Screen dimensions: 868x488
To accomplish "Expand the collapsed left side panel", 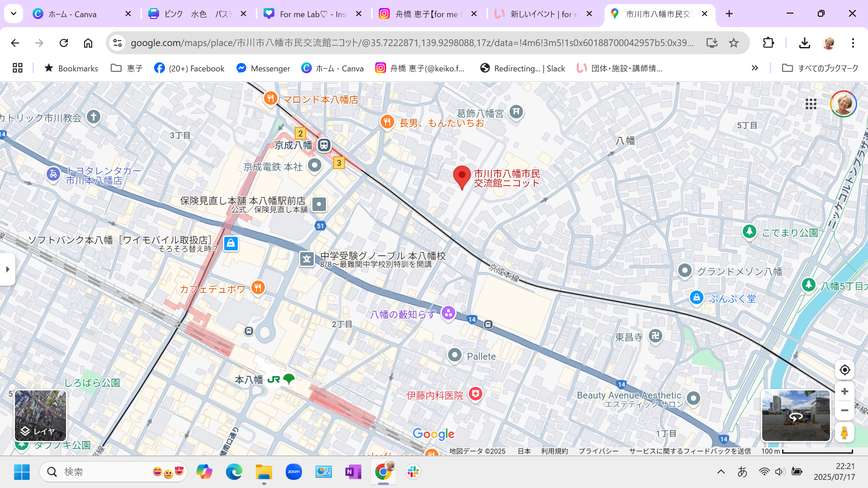I will [x=7, y=269].
